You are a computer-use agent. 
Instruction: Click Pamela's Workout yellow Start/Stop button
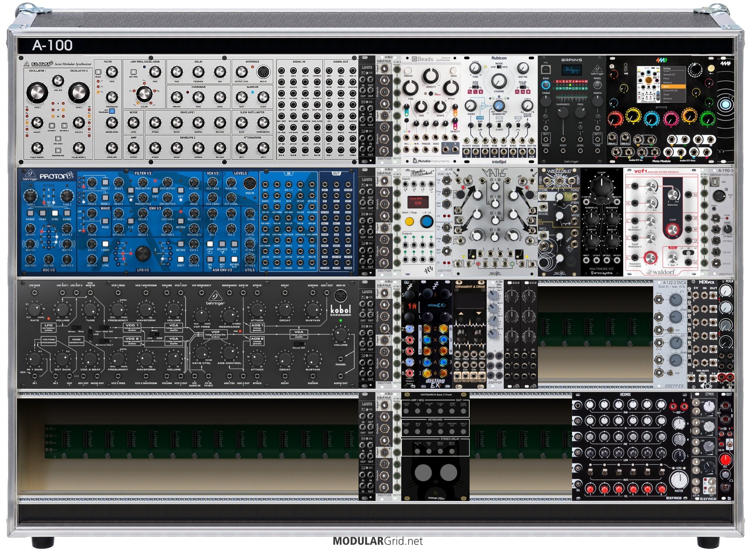pos(409,221)
